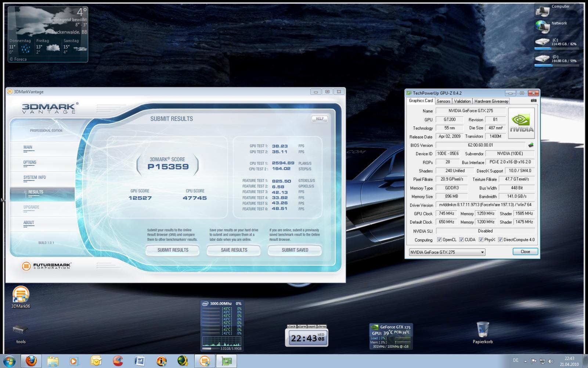Image resolution: width=588 pixels, height=368 pixels.
Task: Click the Submit Results button
Action: 173,250
